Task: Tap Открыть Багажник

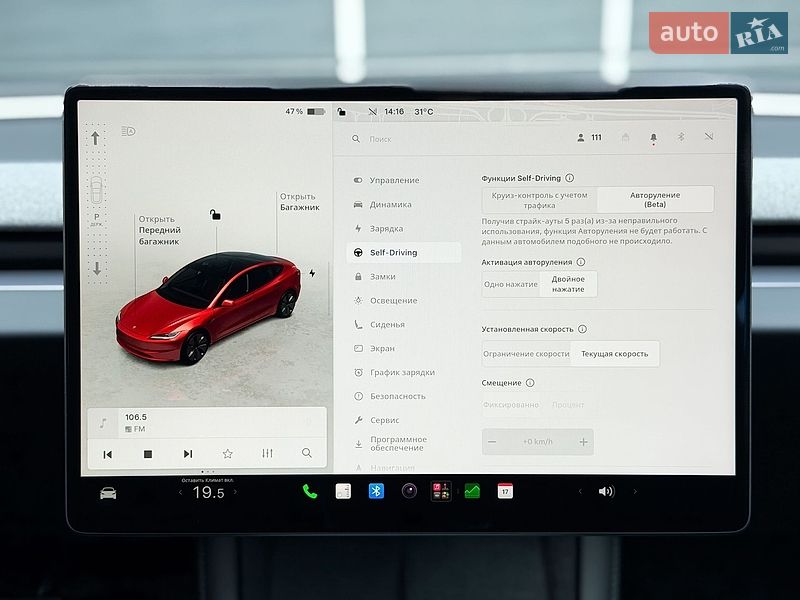Action: [299, 202]
